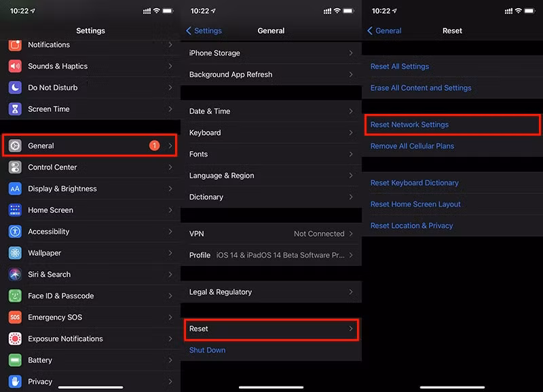
Task: Open Legal & Regulatory chevron
Action: click(x=351, y=292)
